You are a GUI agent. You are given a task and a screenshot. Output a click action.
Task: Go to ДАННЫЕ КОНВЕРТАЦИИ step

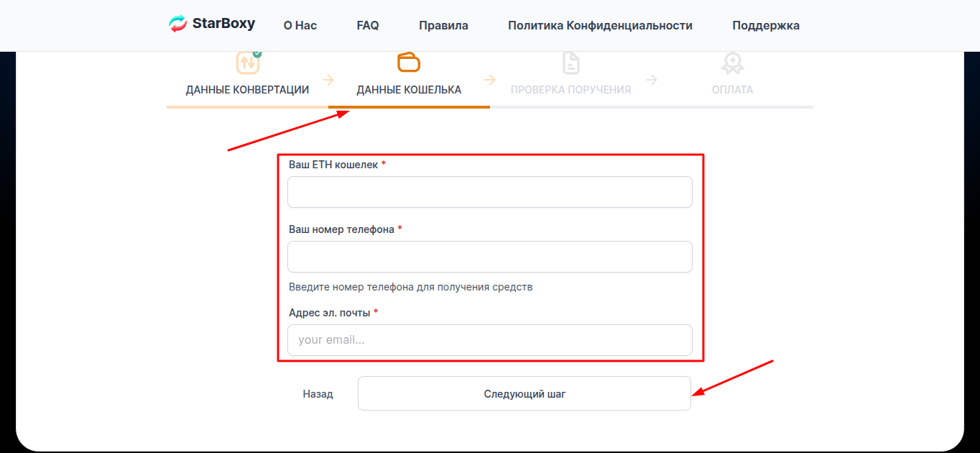tap(247, 90)
